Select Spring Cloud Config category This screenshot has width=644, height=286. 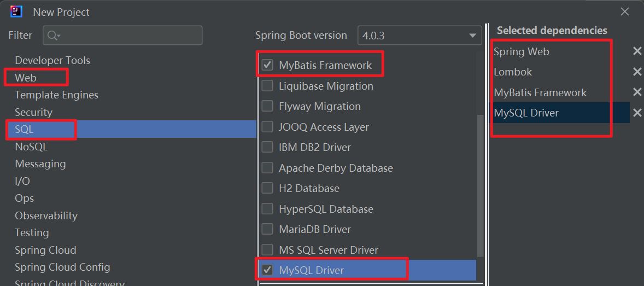click(62, 267)
